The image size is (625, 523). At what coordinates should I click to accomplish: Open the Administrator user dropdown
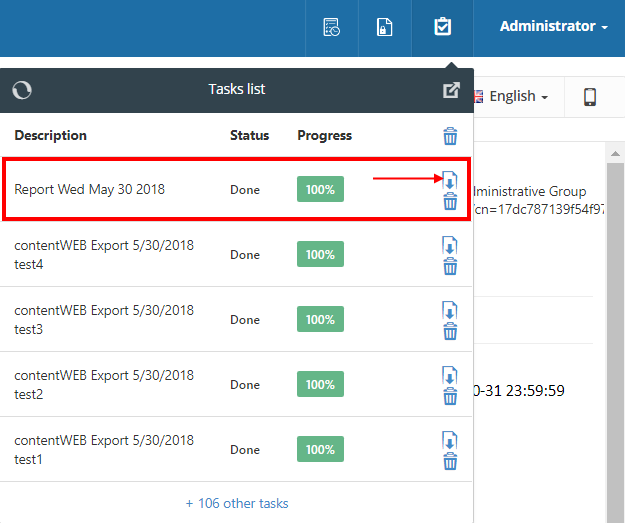pos(553,27)
